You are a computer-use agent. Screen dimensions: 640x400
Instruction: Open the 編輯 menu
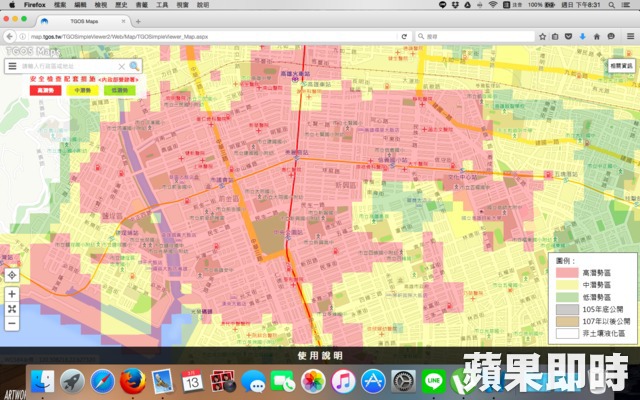80,5
